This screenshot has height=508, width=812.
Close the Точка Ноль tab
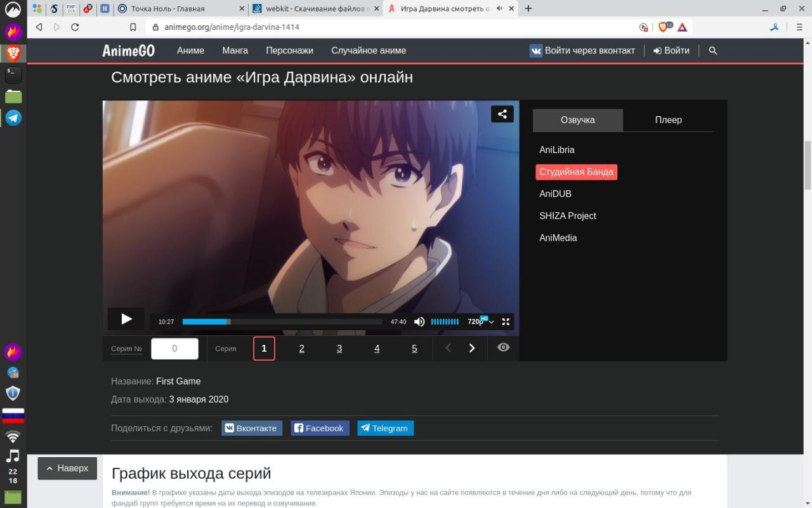click(x=242, y=9)
